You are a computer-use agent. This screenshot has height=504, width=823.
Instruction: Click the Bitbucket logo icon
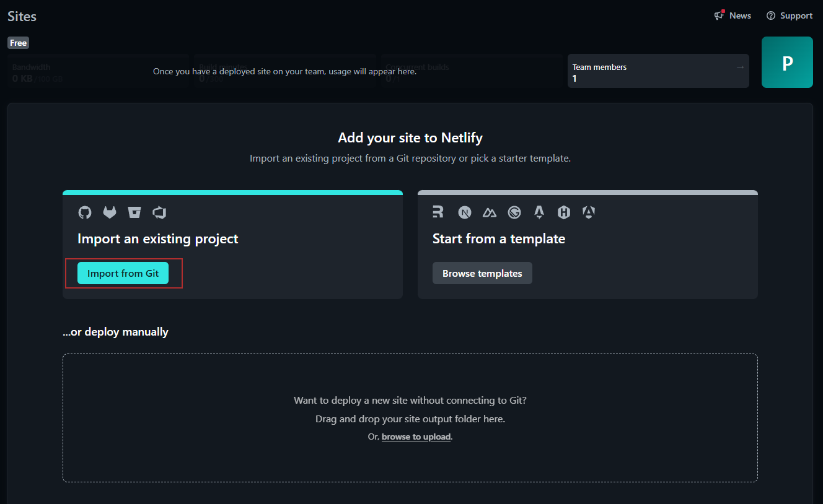134,212
